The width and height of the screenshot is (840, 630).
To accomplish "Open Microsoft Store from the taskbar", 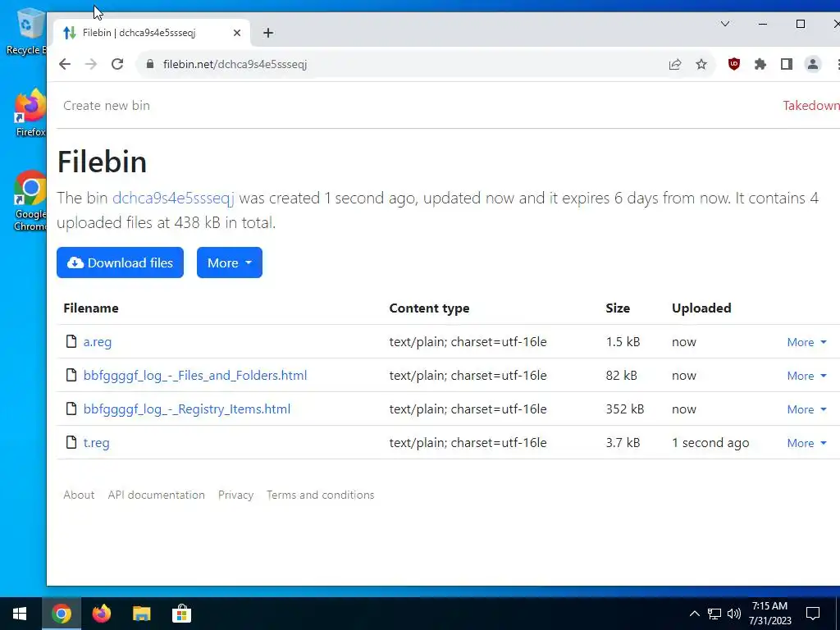I will (181, 614).
